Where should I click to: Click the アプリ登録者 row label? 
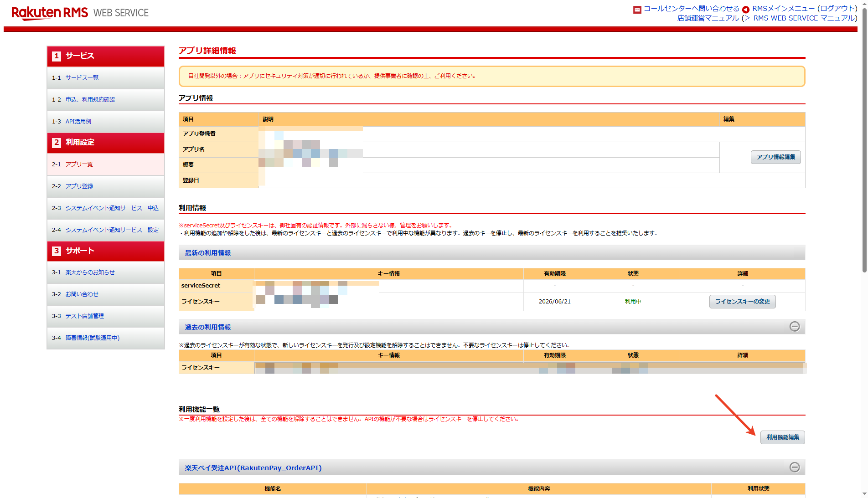(x=199, y=134)
